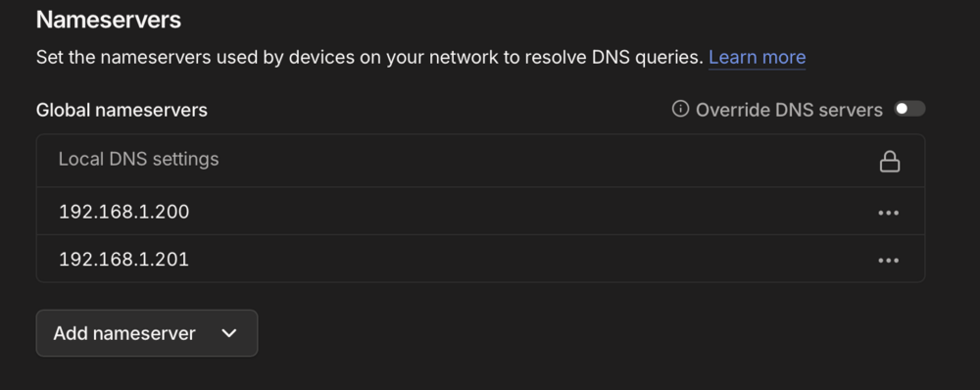Enable the Override DNS servers toggle
The height and width of the screenshot is (390, 980).
909,109
